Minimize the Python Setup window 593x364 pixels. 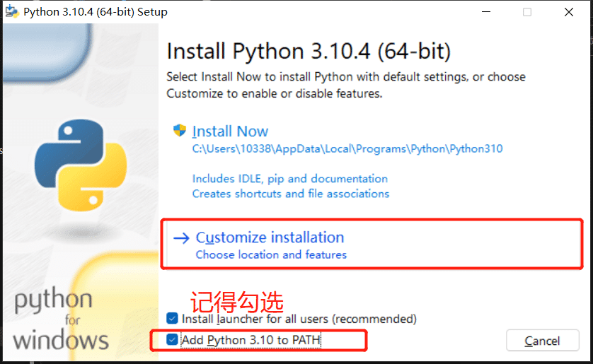point(485,12)
